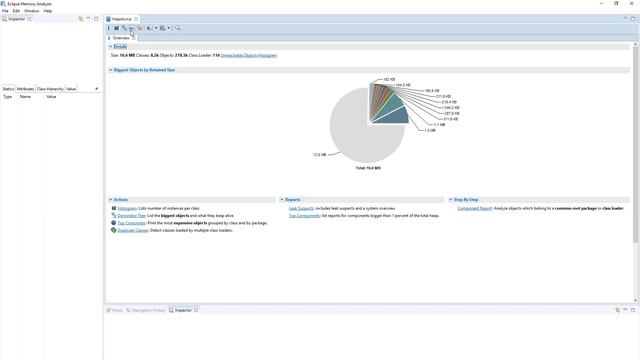Screen dimensions: 640x360
Task: Switch to the Value tab
Action: pos(71,89)
